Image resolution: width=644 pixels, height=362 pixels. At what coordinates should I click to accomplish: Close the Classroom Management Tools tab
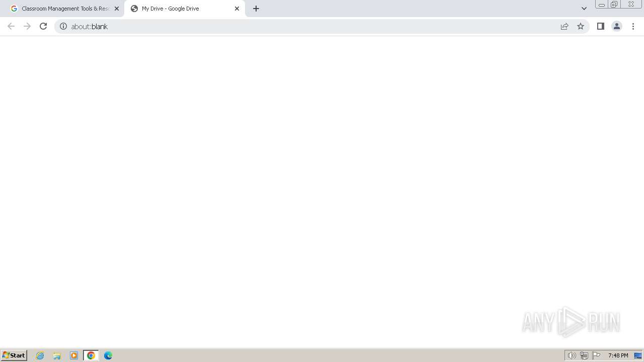coord(117,9)
